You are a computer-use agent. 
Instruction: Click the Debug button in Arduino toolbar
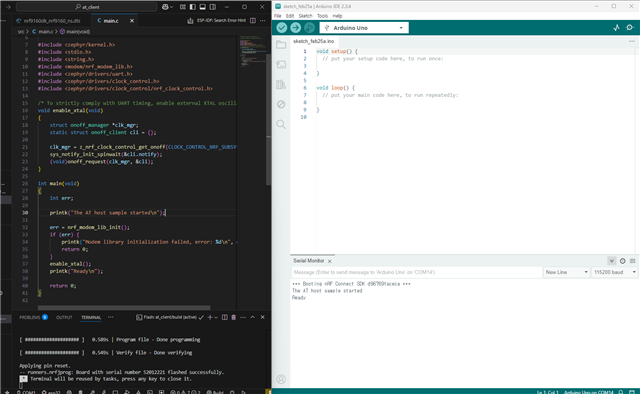[x=309, y=28]
